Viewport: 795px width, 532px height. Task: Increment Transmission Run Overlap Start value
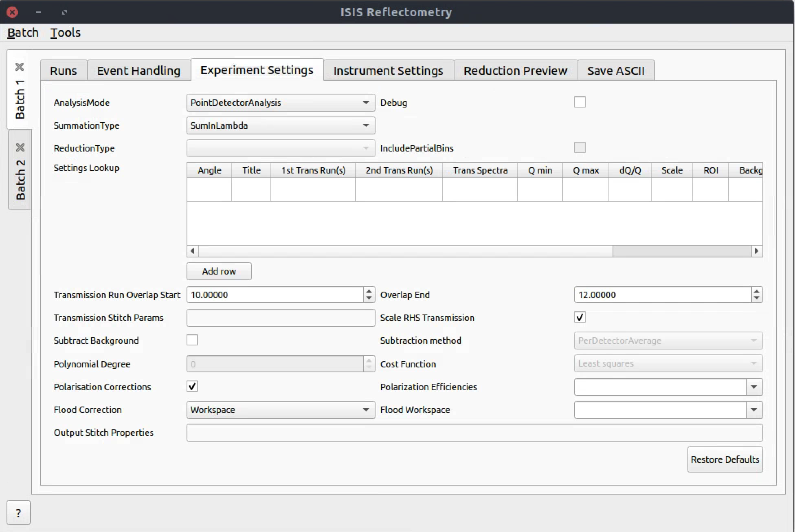point(369,291)
